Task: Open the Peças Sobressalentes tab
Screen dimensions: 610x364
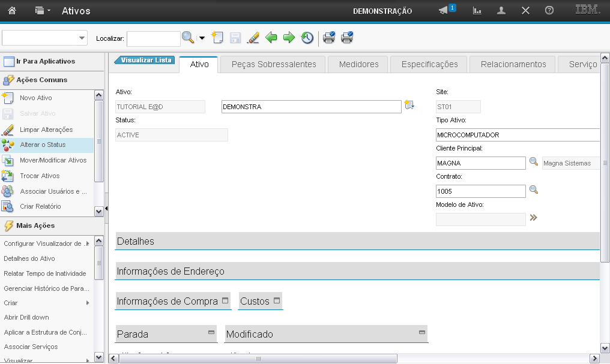Action: (274, 64)
